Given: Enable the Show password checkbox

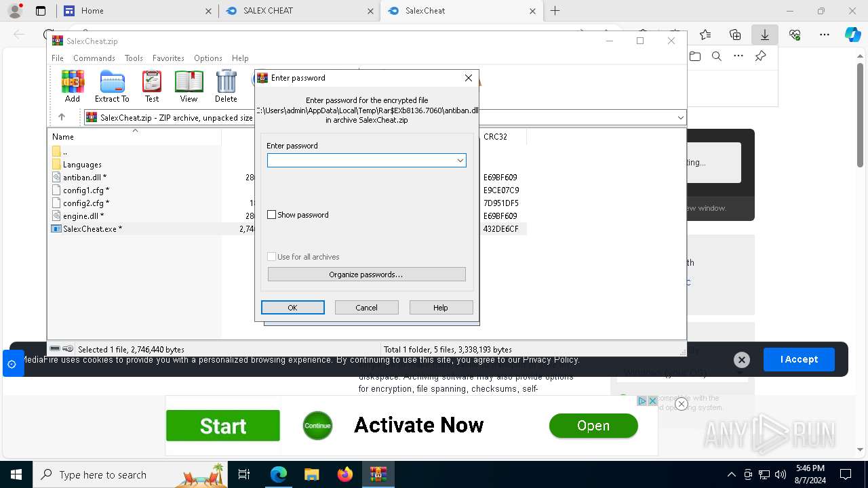Looking at the screenshot, I should (x=272, y=214).
